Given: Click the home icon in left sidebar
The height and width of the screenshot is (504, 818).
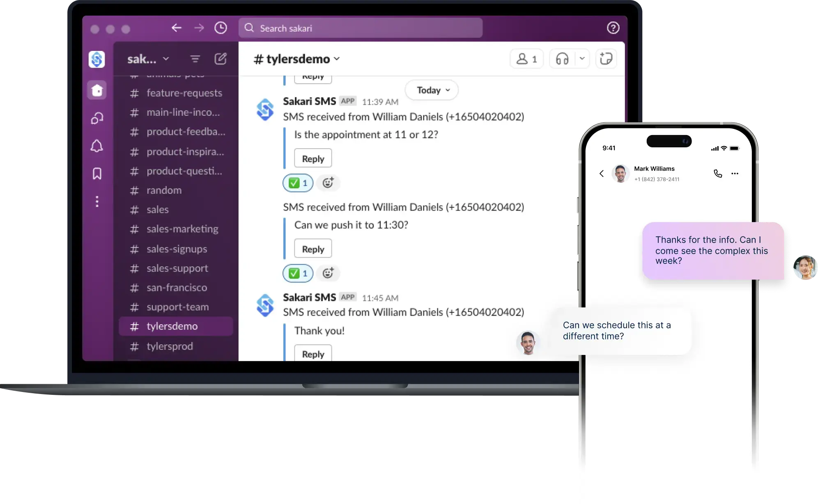Looking at the screenshot, I should [x=97, y=90].
